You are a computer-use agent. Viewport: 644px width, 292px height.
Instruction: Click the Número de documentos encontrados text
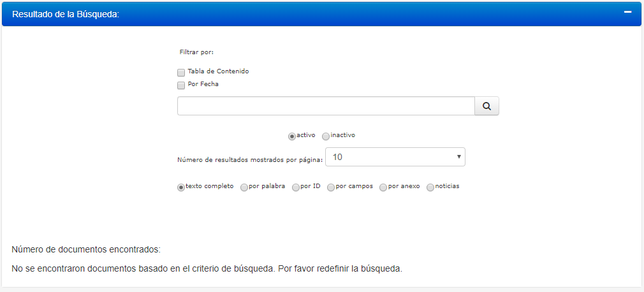tap(86, 249)
